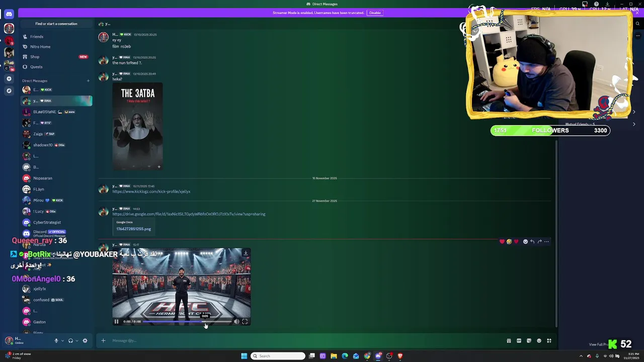Open Discord Official messages DM

pos(56,233)
